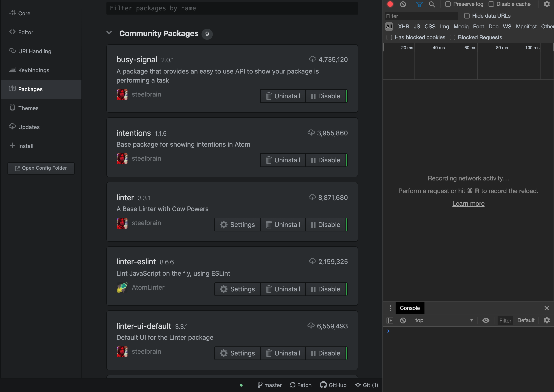554x392 pixels.
Task: Click steelbrain avatar on busy-signal package
Action: [122, 95]
